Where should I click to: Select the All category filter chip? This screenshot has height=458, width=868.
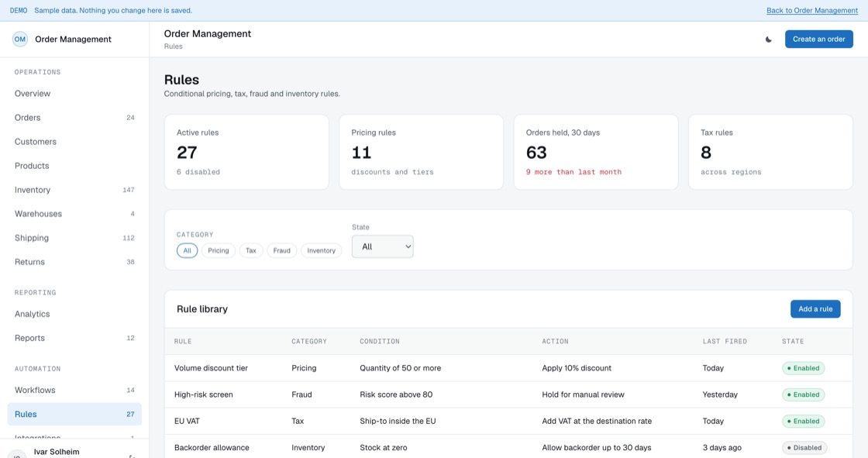coord(187,250)
